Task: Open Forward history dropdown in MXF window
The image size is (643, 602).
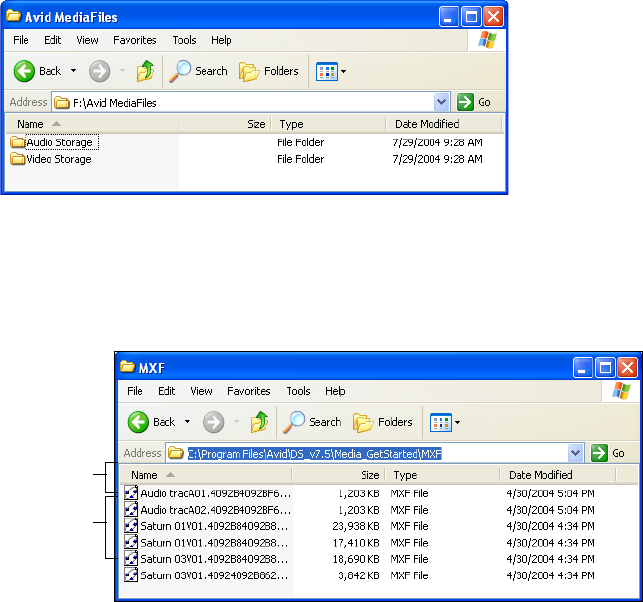Action: (236, 422)
